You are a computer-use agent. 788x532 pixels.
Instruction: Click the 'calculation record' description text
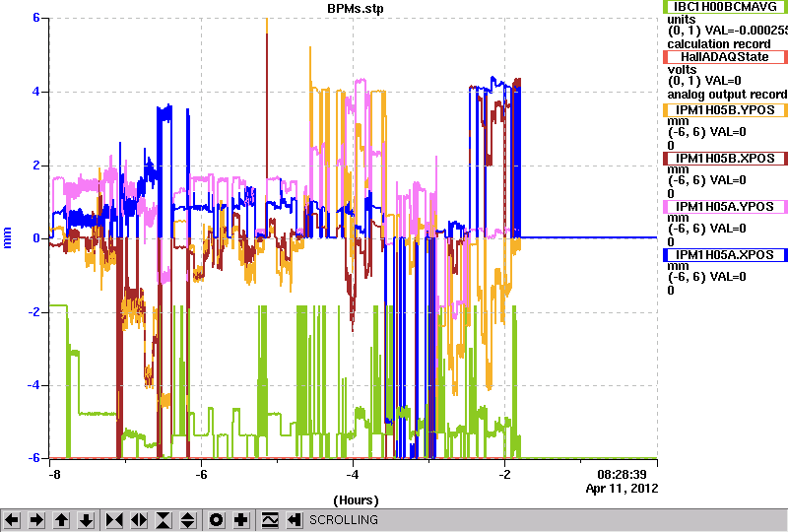pos(719,44)
